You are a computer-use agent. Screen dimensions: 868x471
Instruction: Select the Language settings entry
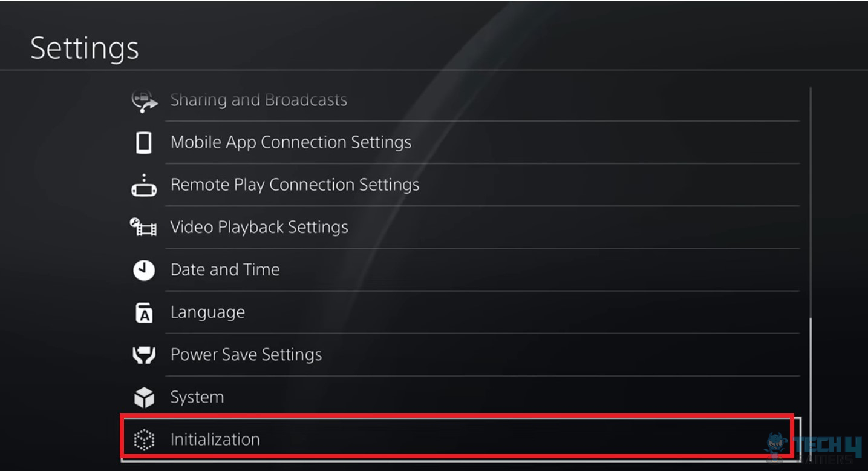[208, 311]
